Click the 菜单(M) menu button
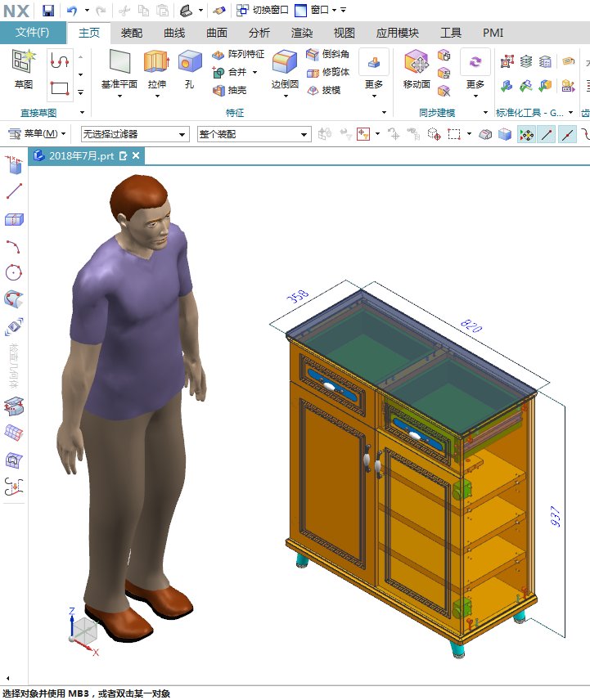 [37, 133]
